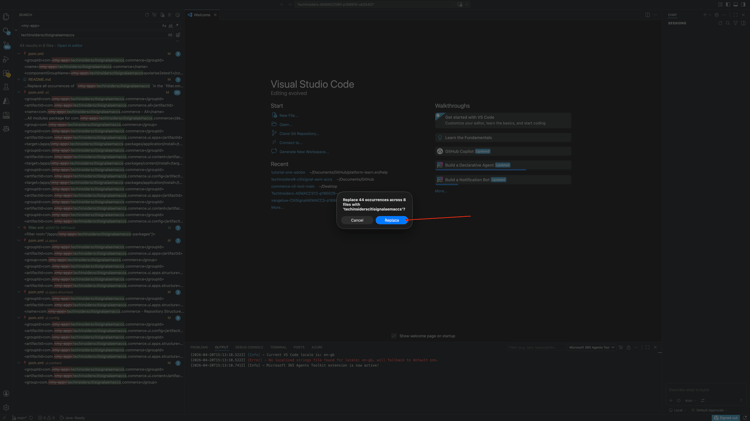This screenshot has height=421, width=750.
Task: Open chat settings gear in Chat panel header
Action: click(717, 15)
